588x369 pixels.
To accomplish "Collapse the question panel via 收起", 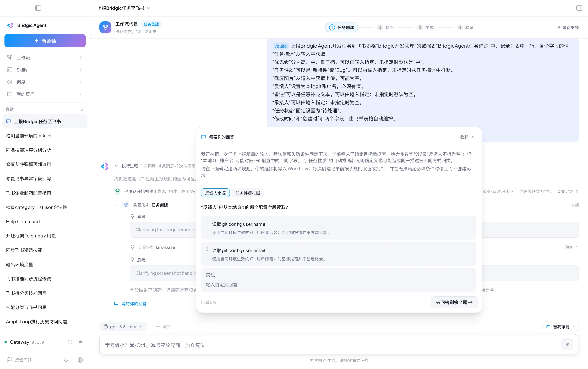I will [x=467, y=137].
